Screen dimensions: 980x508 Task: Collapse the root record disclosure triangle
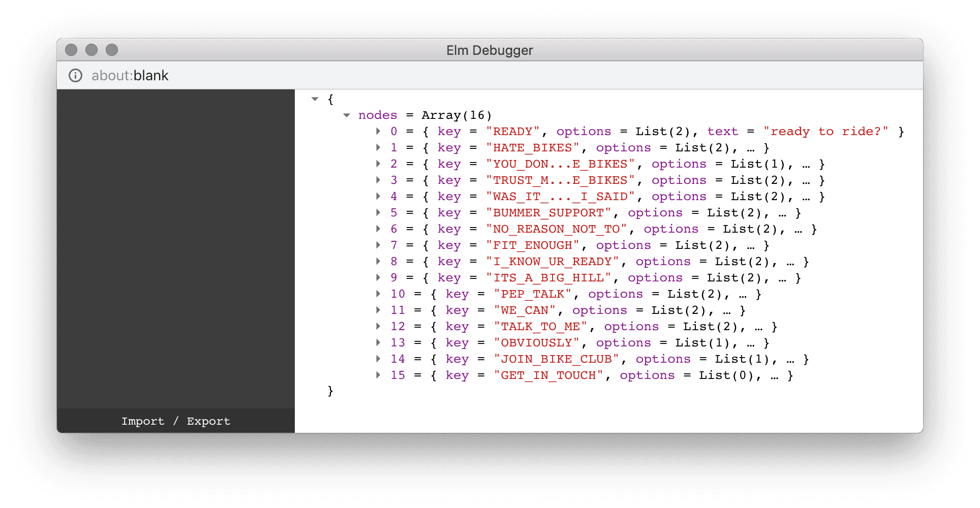[x=315, y=99]
